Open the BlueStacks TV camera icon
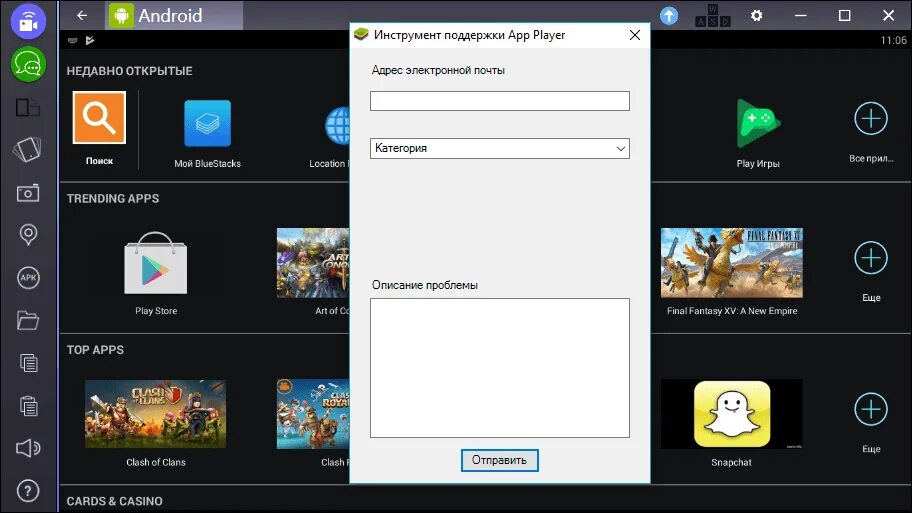The height and width of the screenshot is (513, 912). [x=28, y=22]
